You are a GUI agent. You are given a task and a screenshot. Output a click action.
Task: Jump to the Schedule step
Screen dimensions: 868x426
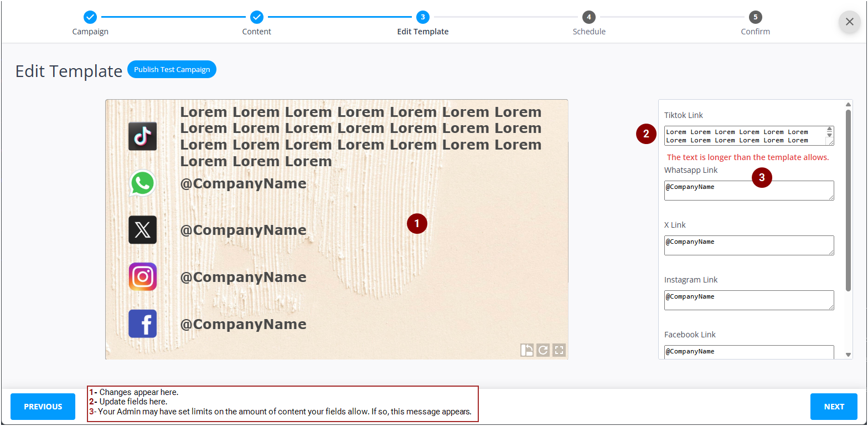589,17
